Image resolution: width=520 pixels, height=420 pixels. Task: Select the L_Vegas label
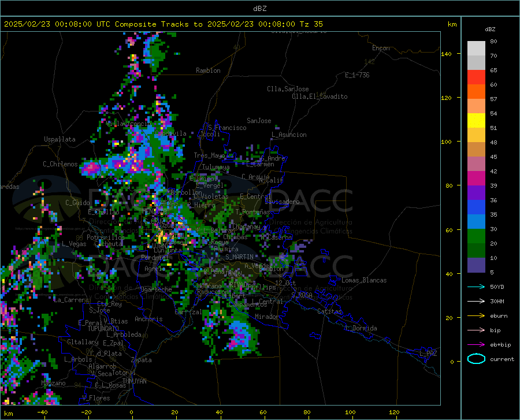[x=74, y=244]
